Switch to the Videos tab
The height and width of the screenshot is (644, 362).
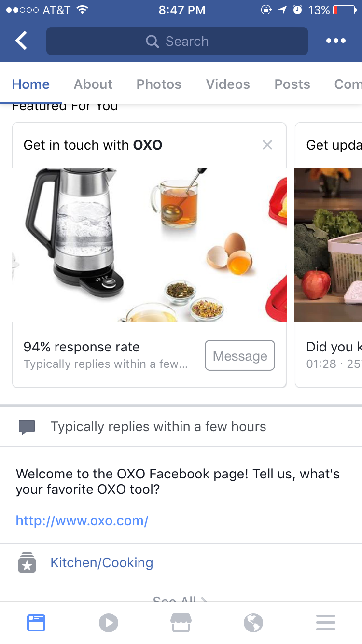tap(228, 84)
